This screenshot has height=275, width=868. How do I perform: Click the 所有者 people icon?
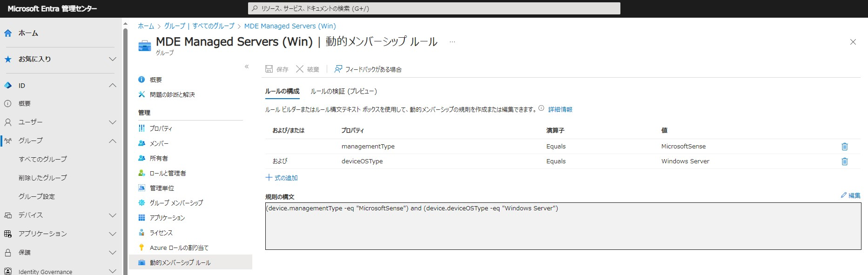coord(141,158)
